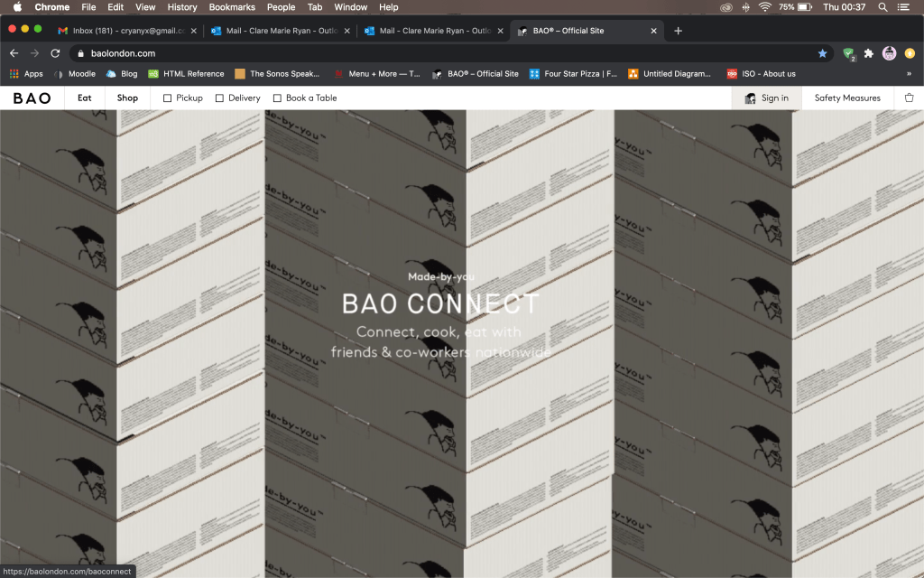
Task: Switch to the Gmail Inbox tab
Action: tap(126, 31)
